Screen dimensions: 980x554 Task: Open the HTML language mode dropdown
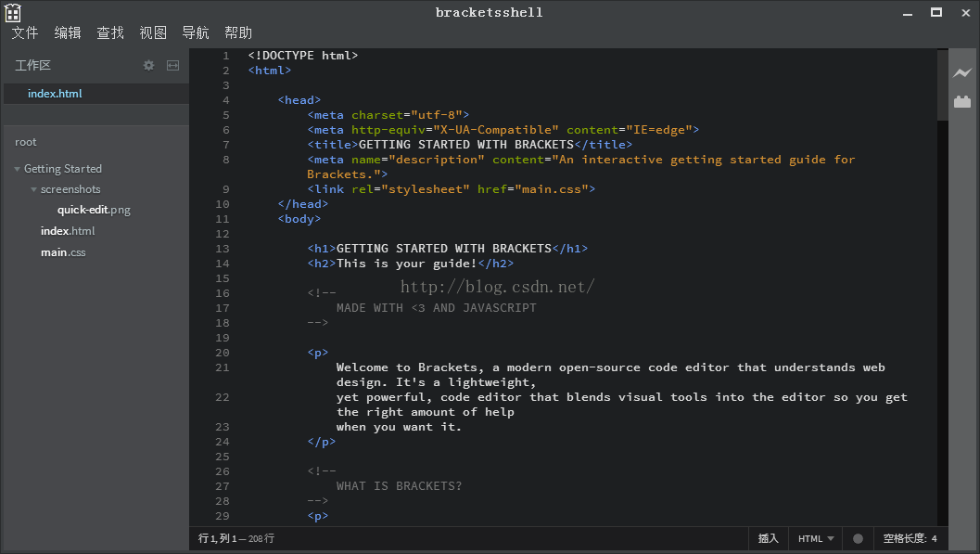pos(816,538)
